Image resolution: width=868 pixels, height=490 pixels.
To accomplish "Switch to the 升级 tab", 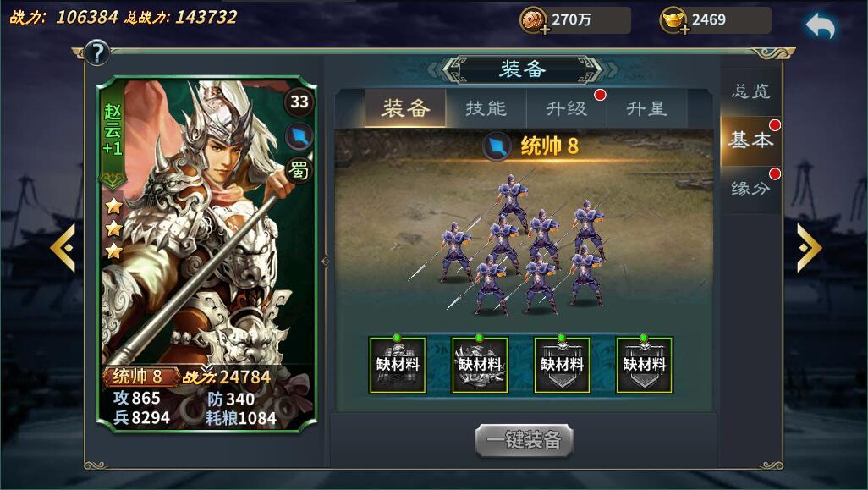I will [x=566, y=108].
